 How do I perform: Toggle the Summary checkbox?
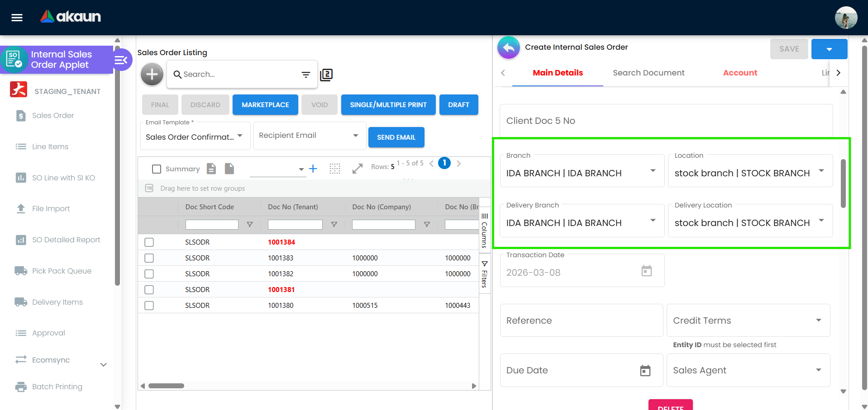tap(157, 169)
